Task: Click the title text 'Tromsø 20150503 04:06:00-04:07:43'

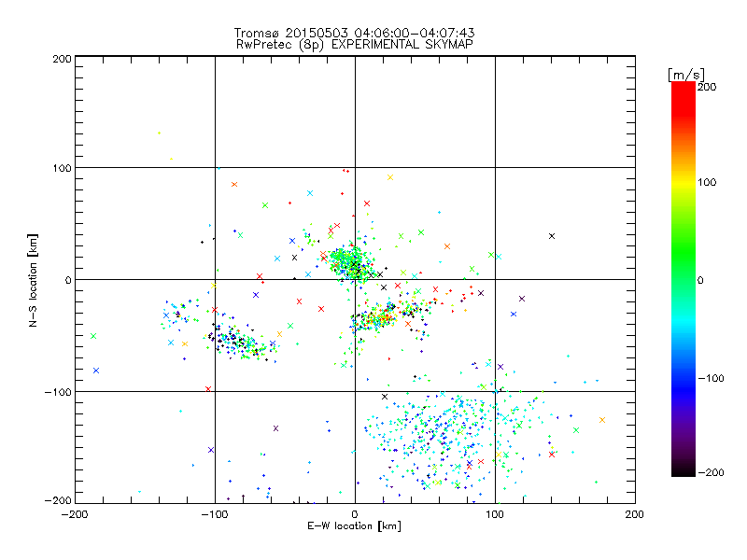Action: [x=355, y=33]
